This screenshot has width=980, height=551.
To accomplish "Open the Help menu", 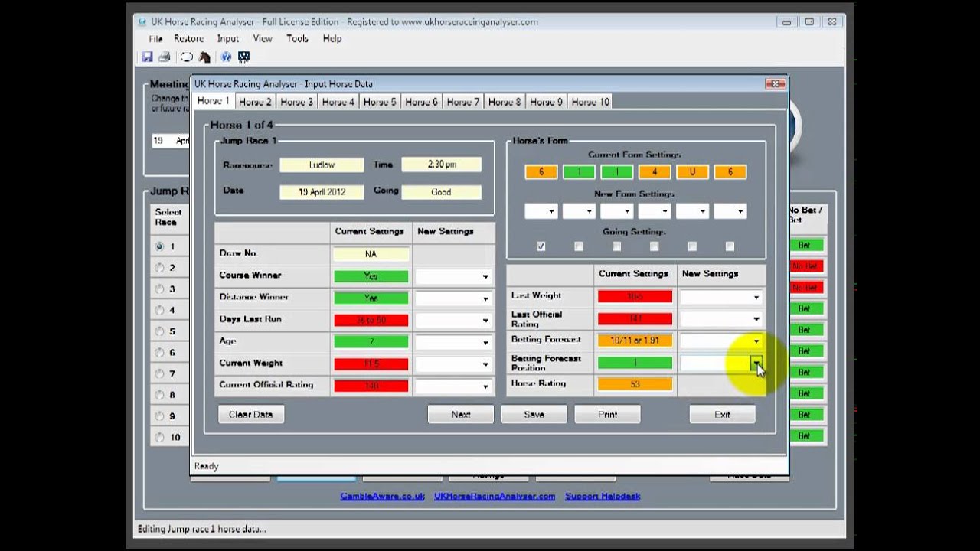I will (332, 39).
